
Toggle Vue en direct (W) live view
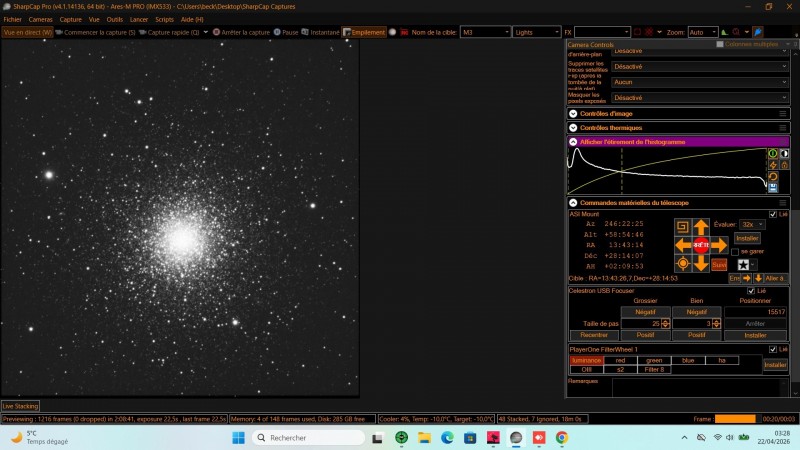point(28,32)
